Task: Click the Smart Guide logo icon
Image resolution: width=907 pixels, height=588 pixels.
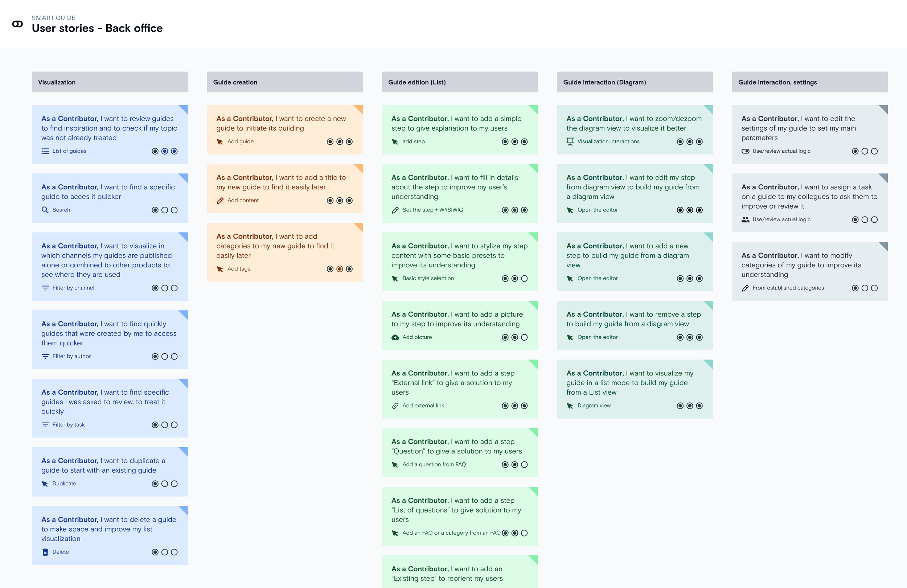Action: 17,24
